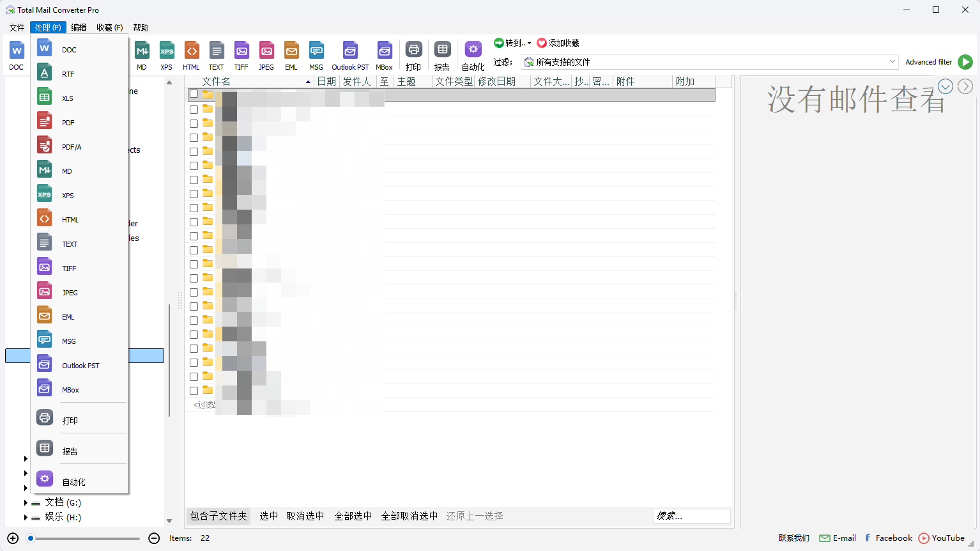This screenshot has height=551, width=980.
Task: Select 文档 (G:) drive in tree
Action: (x=63, y=502)
